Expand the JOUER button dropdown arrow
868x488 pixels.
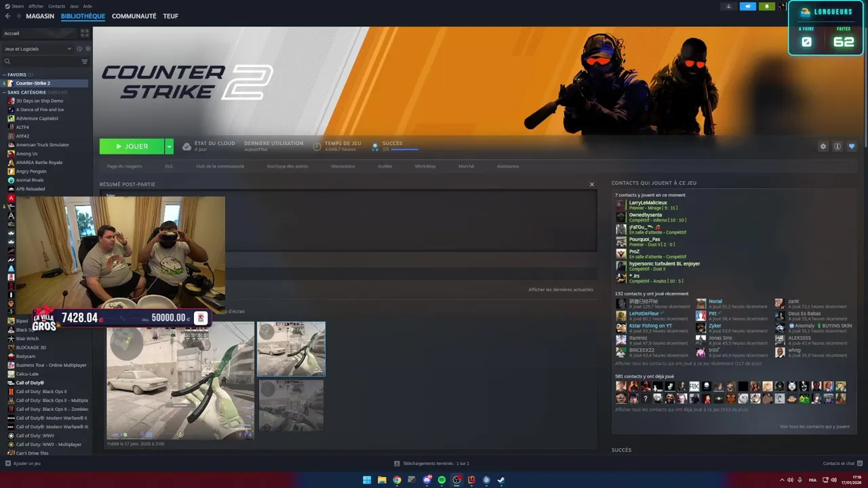click(169, 146)
